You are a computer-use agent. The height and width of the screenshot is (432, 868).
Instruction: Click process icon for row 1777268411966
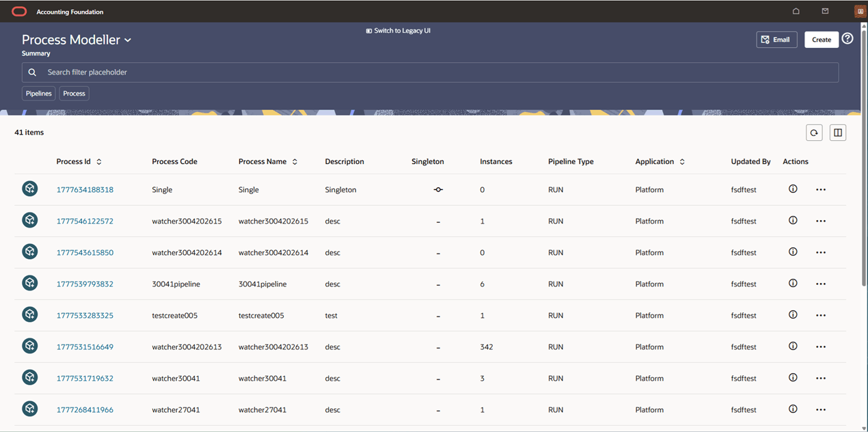tap(30, 409)
